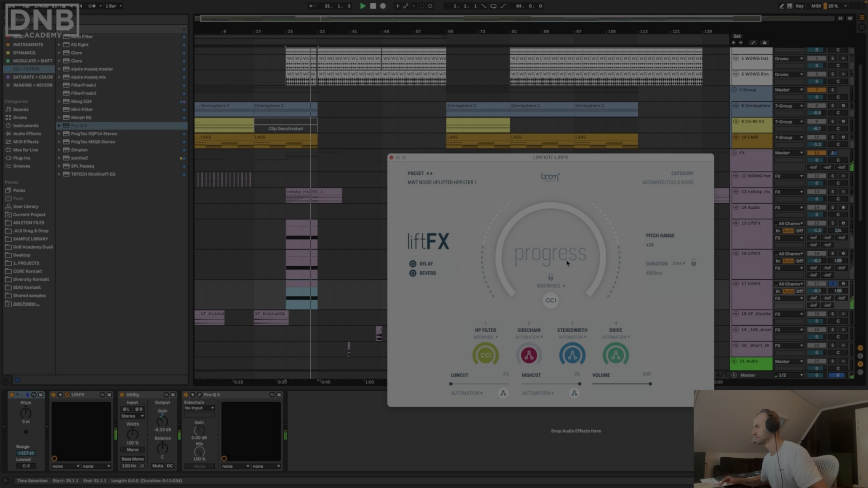
Task: Select the Instruments browser collection
Action: 28,45
